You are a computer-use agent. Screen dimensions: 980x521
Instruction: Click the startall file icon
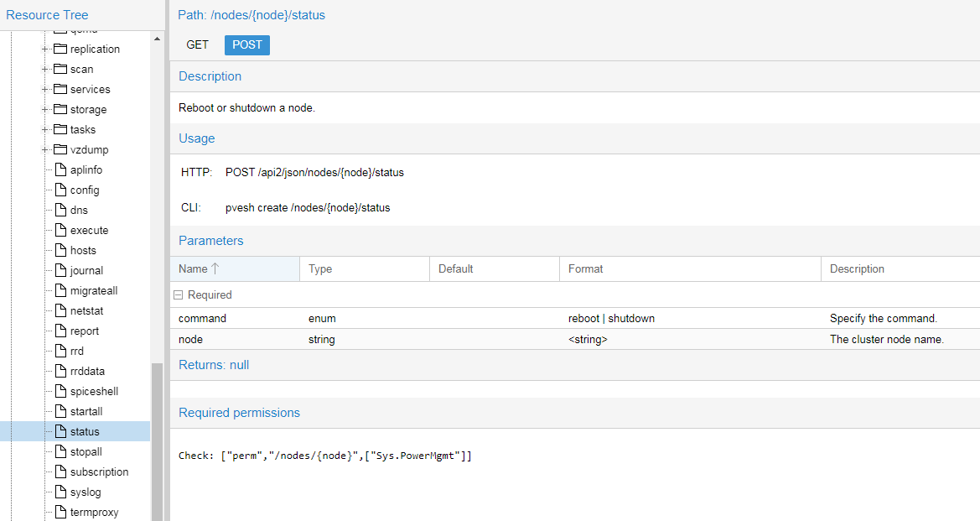click(60, 411)
